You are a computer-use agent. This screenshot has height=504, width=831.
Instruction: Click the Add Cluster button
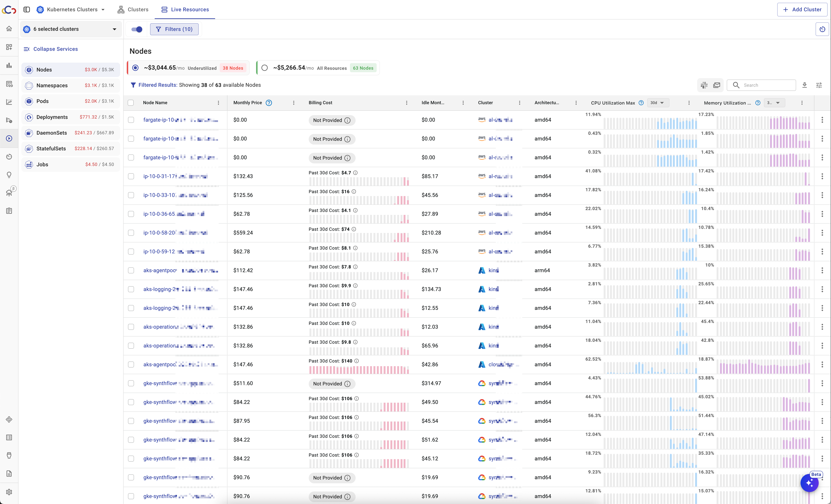point(802,9)
